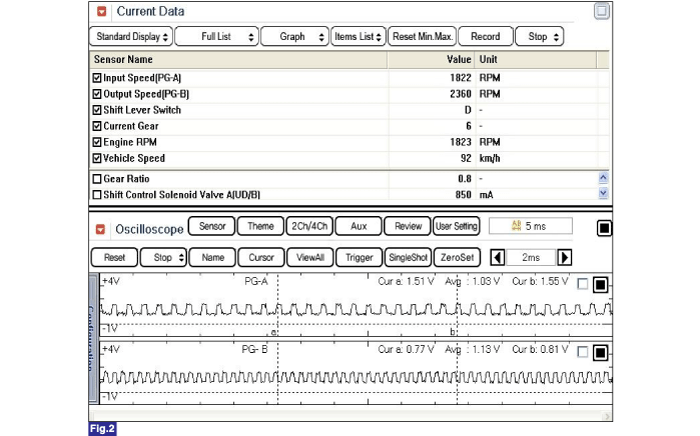Click the black square icon on PG-B channel
The width and height of the screenshot is (700, 436).
coord(600,353)
